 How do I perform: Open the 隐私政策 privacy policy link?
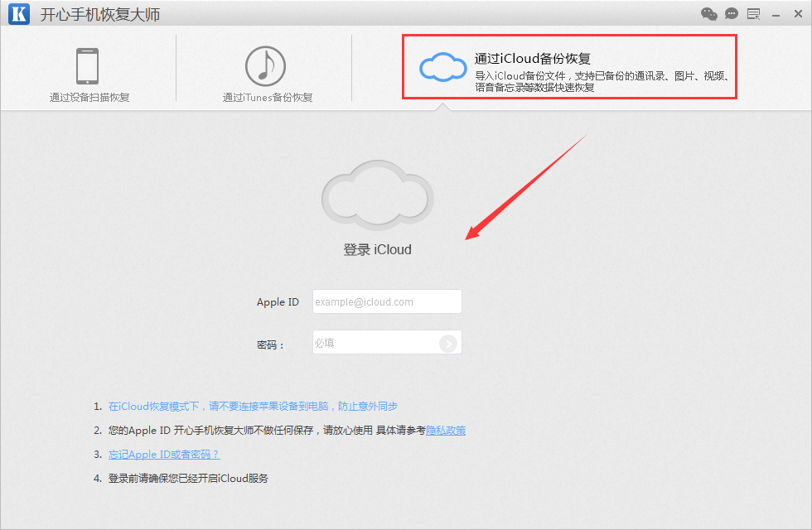click(446, 431)
